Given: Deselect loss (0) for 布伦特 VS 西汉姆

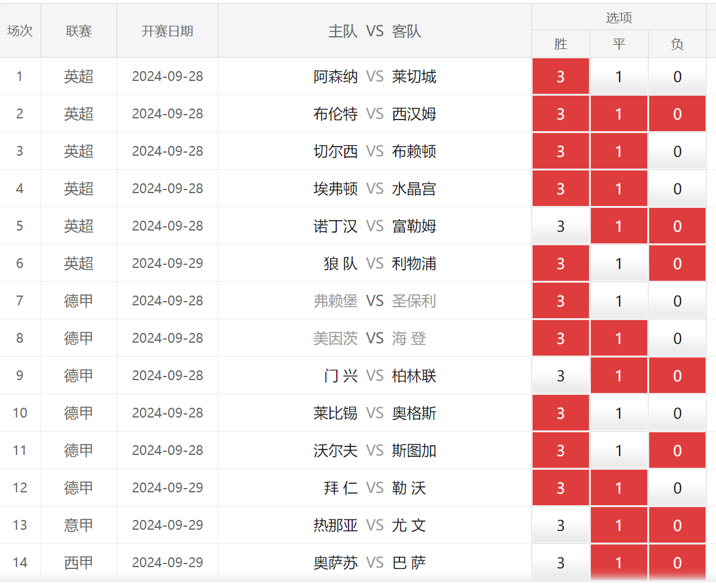Looking at the screenshot, I should tap(677, 113).
